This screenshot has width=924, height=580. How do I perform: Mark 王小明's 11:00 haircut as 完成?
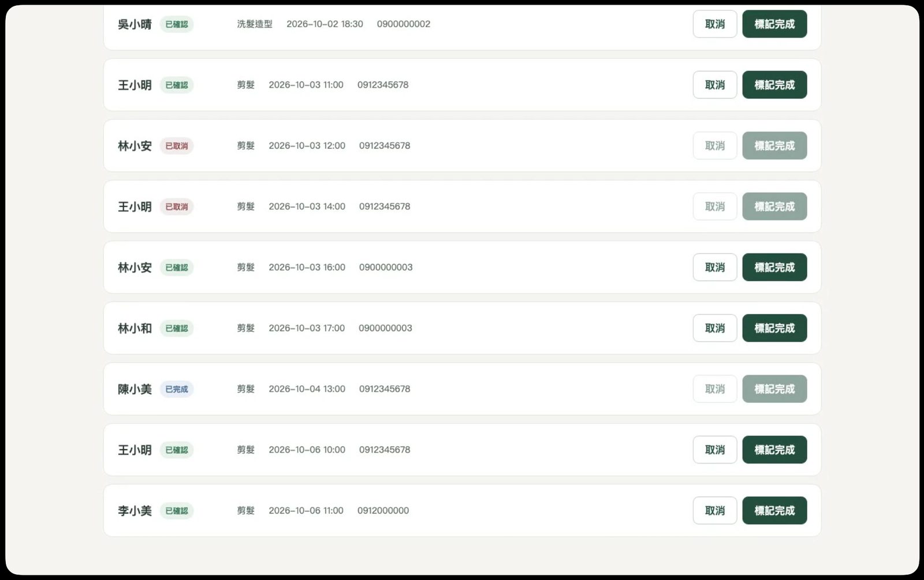point(774,85)
